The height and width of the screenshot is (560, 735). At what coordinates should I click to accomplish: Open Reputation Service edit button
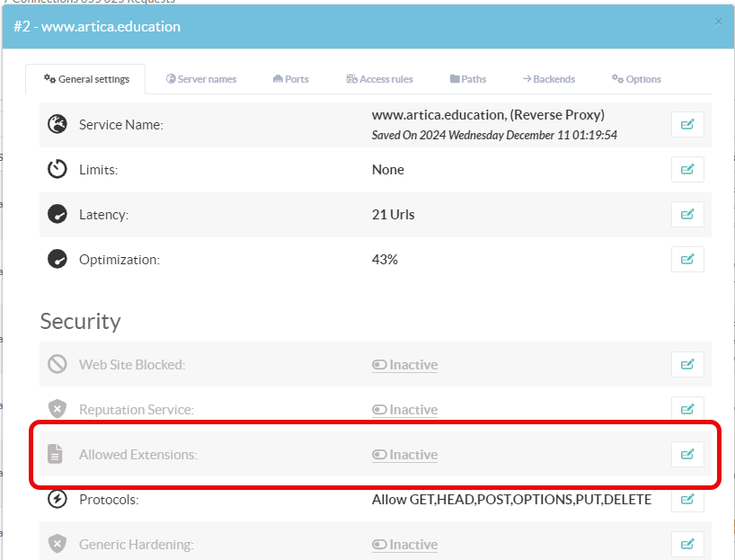pos(687,409)
